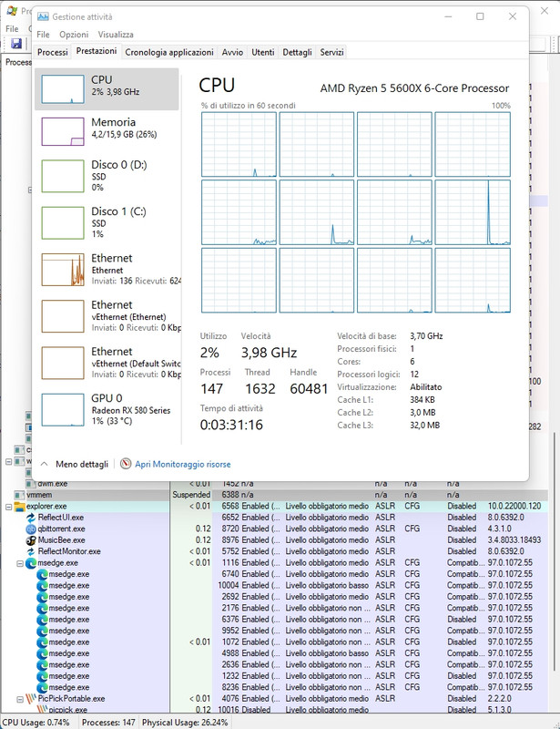560x729 pixels.
Task: Click the Handle count 60481
Action: [x=309, y=389]
